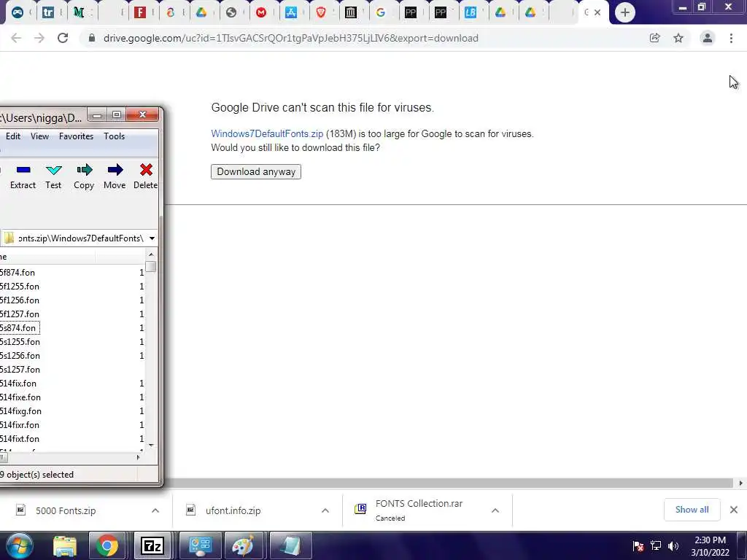The height and width of the screenshot is (560, 747).
Task: Select file 5s874.fon in the list
Action: click(18, 327)
